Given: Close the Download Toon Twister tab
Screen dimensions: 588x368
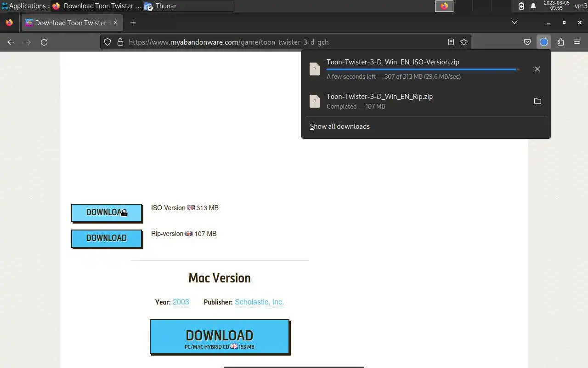Looking at the screenshot, I should click(x=116, y=23).
